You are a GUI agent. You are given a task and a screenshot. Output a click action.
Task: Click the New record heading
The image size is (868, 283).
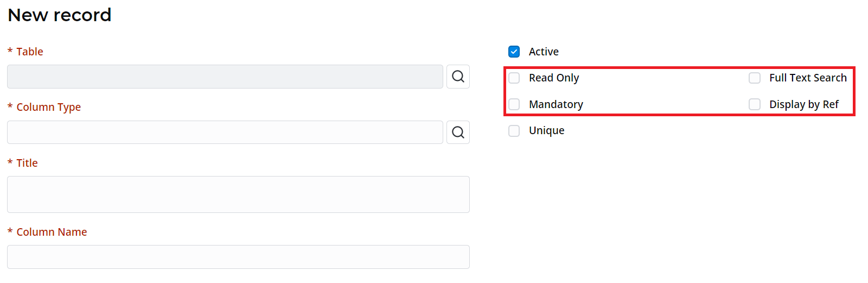point(60,15)
